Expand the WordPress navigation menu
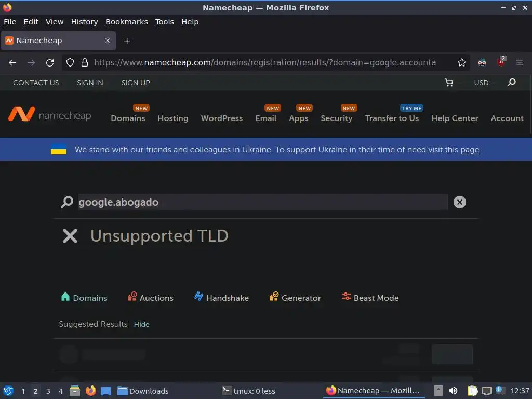This screenshot has width=532, height=399. coord(222,118)
